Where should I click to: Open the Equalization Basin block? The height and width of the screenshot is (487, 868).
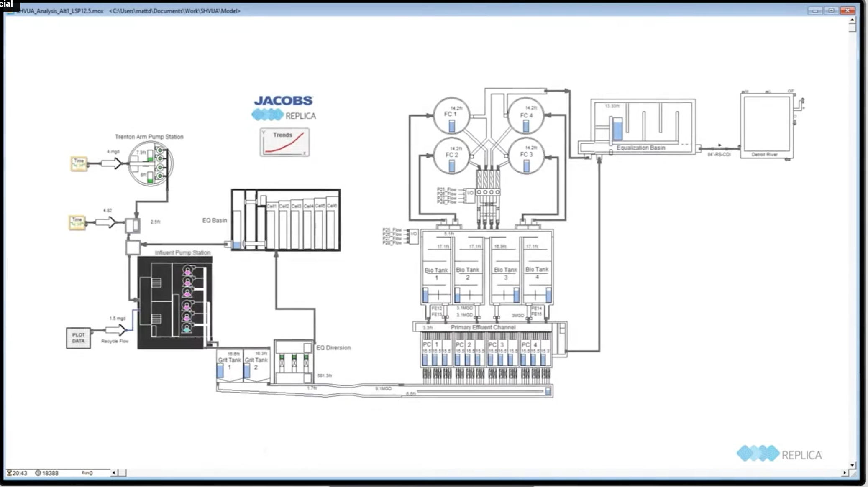[643, 126]
